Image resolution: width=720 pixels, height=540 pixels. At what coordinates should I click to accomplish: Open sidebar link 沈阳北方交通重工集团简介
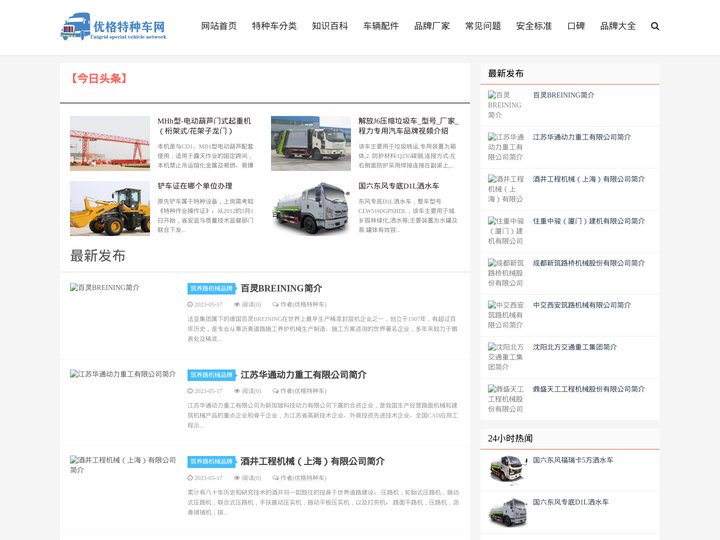[575, 347]
